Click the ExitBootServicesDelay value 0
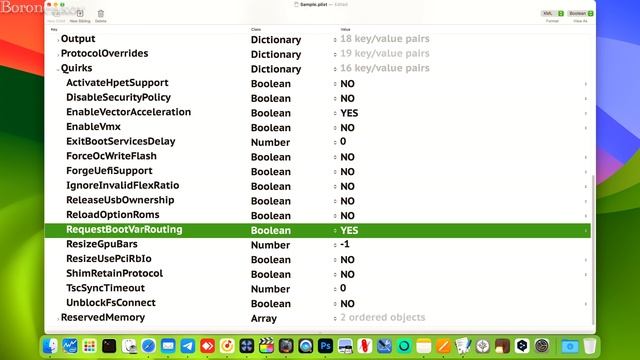 (343, 142)
